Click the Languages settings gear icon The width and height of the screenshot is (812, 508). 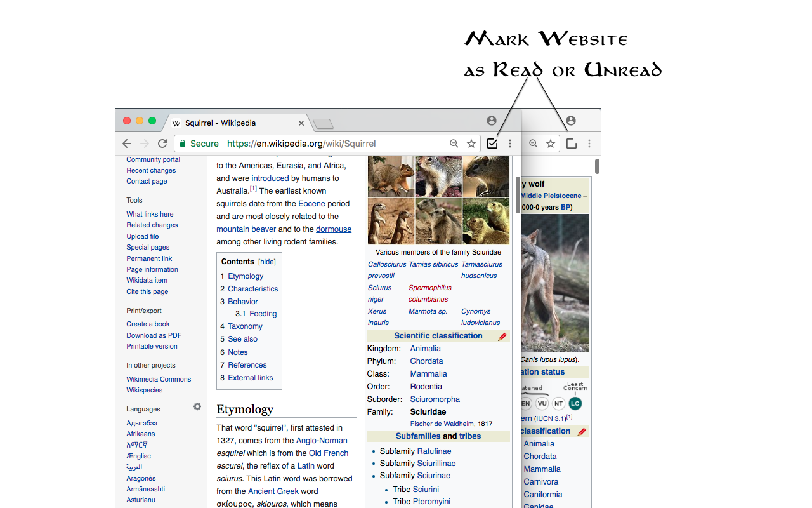197,406
